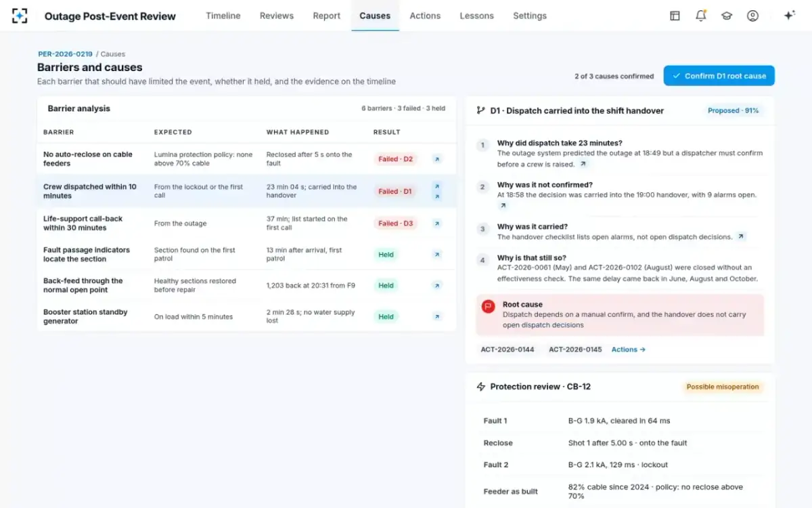The width and height of the screenshot is (812, 508).
Task: Click the Held badge for Booster station row
Action: coord(386,316)
